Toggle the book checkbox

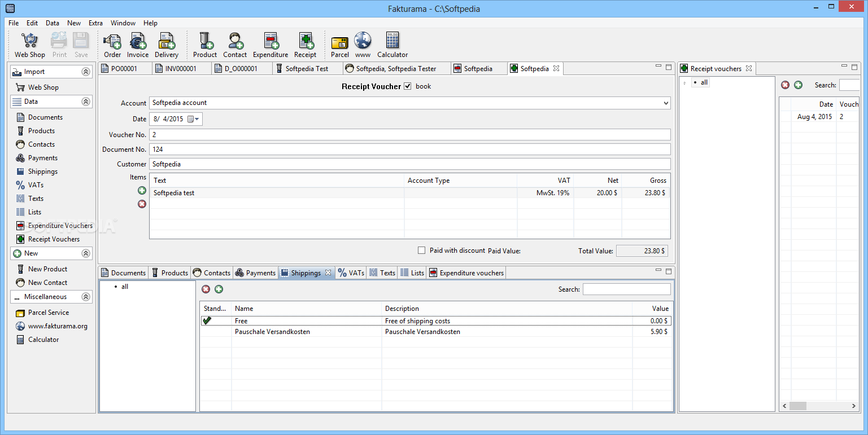[408, 86]
